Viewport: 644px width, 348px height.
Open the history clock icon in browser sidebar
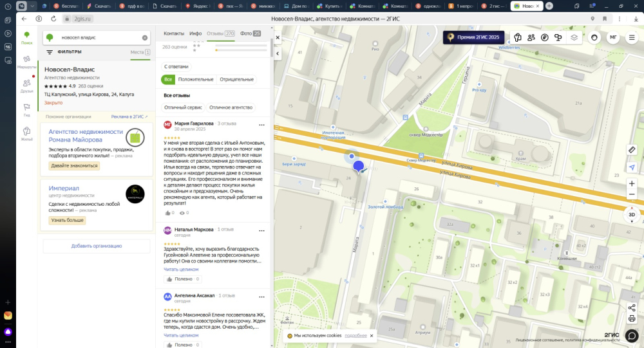(x=8, y=6)
